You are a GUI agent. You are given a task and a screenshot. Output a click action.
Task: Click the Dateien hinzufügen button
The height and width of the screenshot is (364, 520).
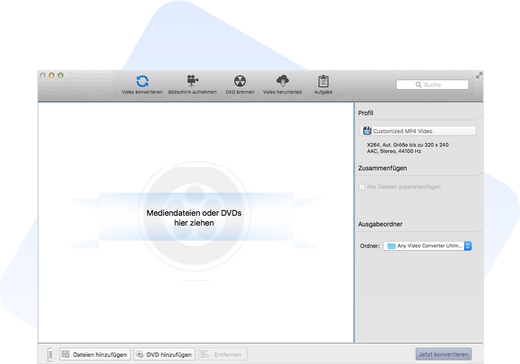click(95, 354)
